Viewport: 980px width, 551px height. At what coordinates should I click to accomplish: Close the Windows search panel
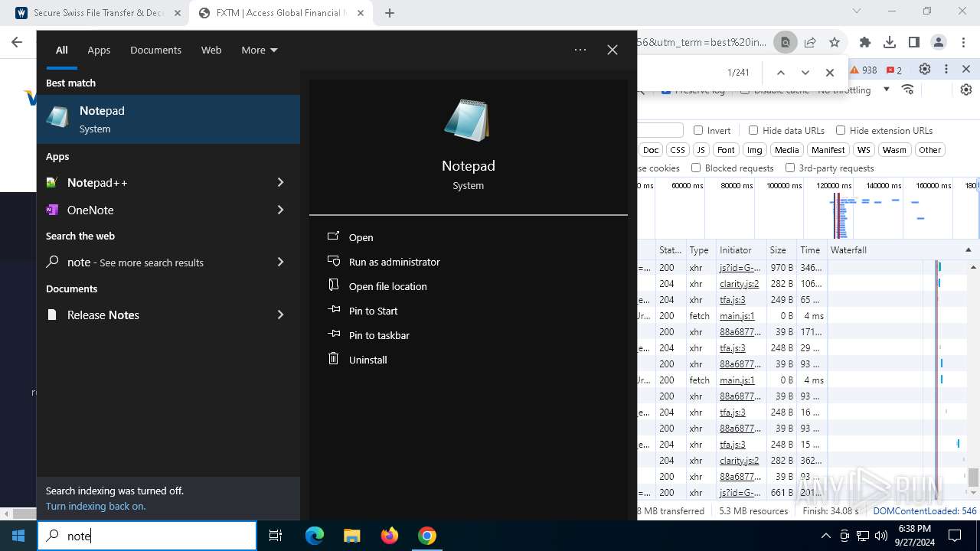[x=612, y=50]
